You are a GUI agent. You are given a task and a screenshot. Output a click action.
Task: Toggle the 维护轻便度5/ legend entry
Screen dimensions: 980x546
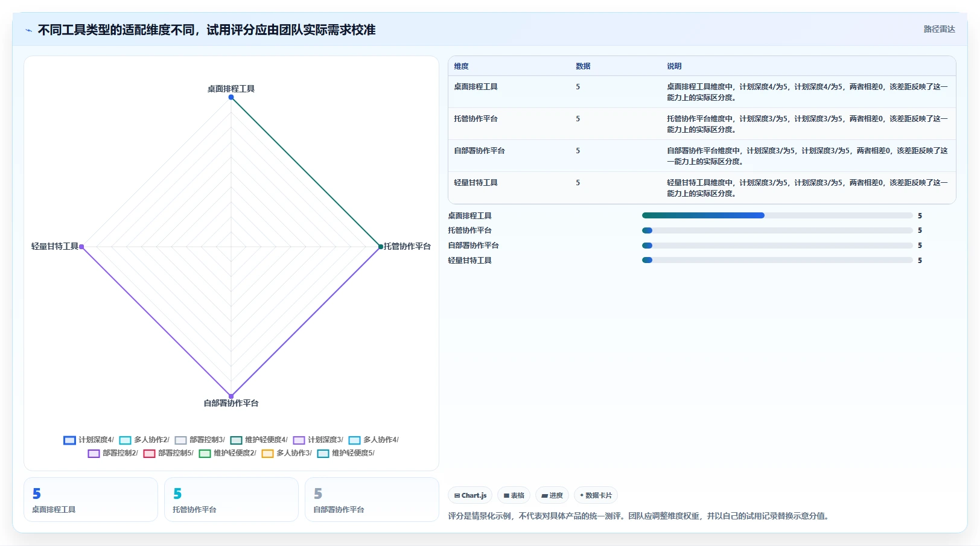point(346,453)
